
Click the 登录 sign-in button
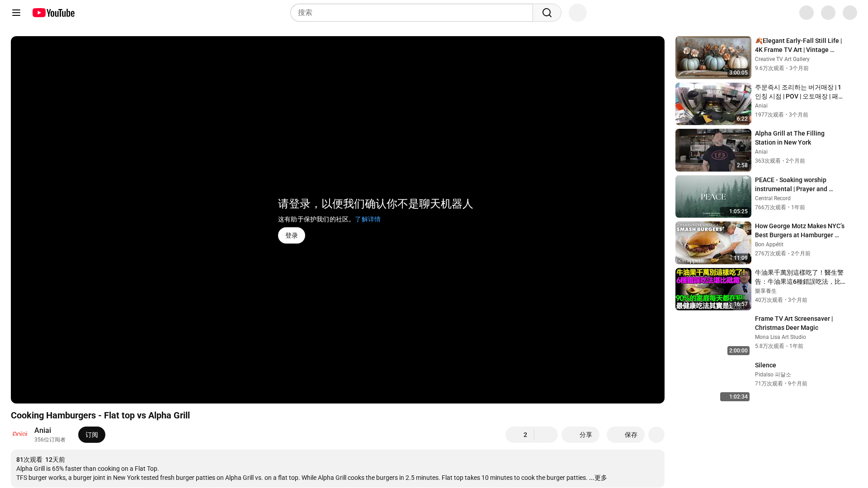point(291,235)
